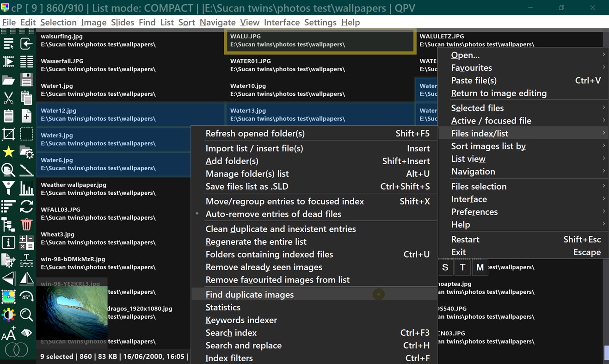Click the red trash bin icon
This screenshot has width=609, height=364.
pos(26,225)
